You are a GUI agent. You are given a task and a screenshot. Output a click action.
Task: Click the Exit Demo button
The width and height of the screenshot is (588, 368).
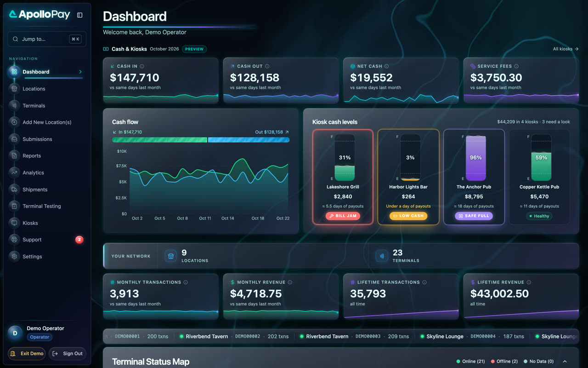point(27,354)
